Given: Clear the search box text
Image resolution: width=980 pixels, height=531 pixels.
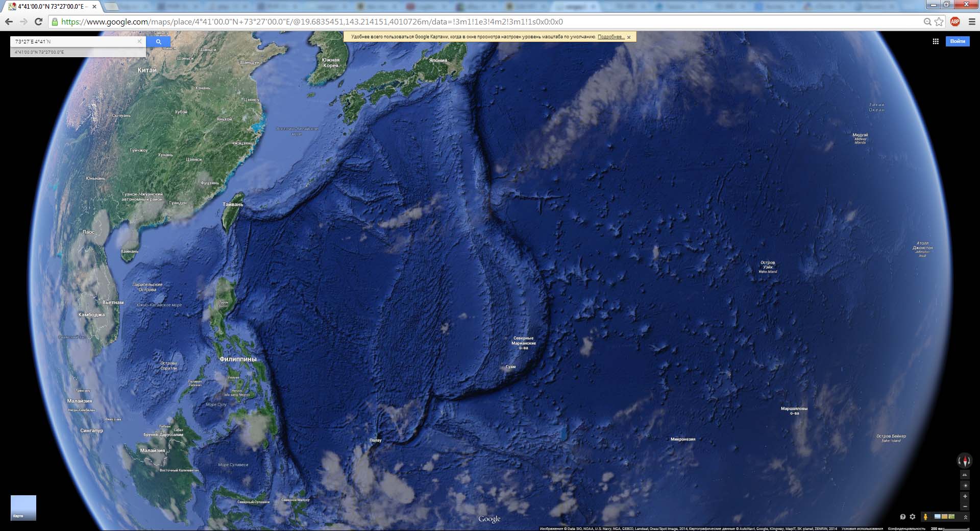Looking at the screenshot, I should point(139,41).
